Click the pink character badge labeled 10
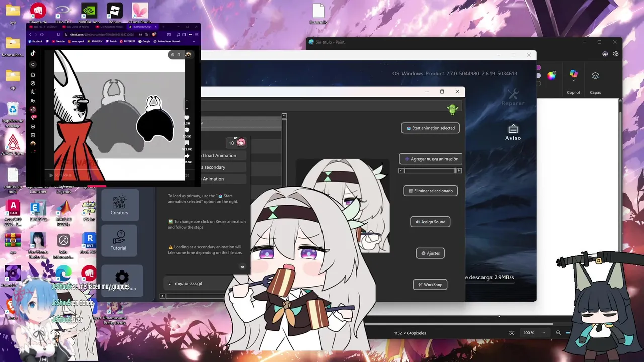 click(x=237, y=143)
